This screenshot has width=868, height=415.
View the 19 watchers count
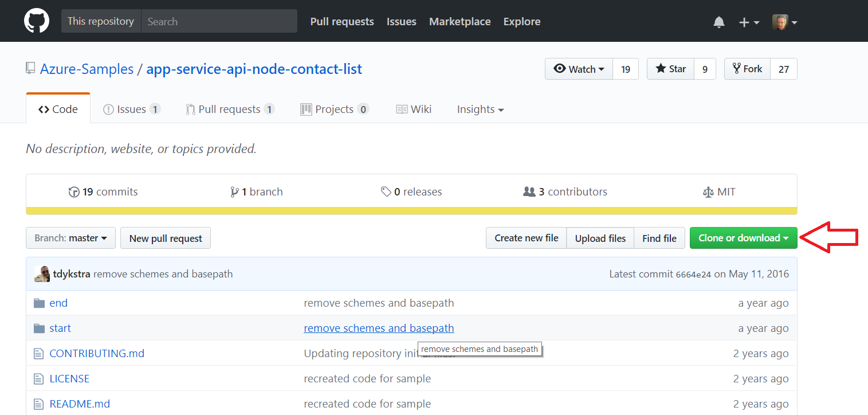click(x=626, y=69)
